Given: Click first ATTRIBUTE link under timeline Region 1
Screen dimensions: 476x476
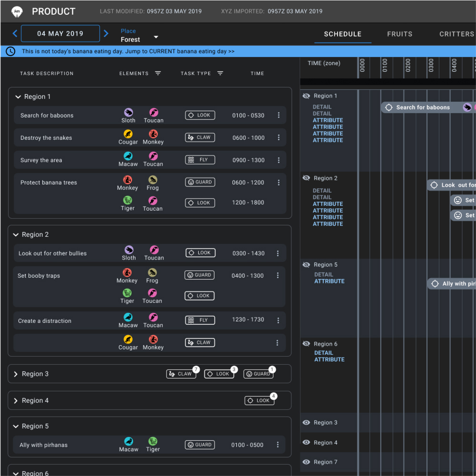Looking at the screenshot, I should click(328, 120).
